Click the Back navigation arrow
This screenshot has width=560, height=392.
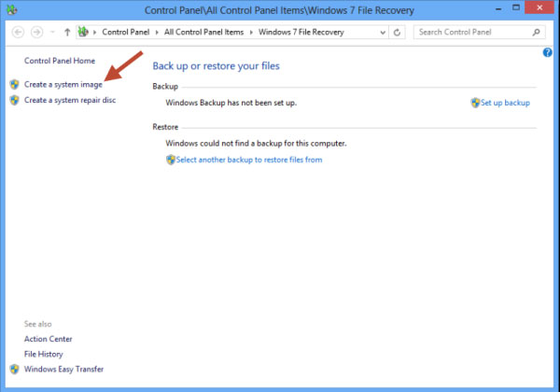click(18, 32)
